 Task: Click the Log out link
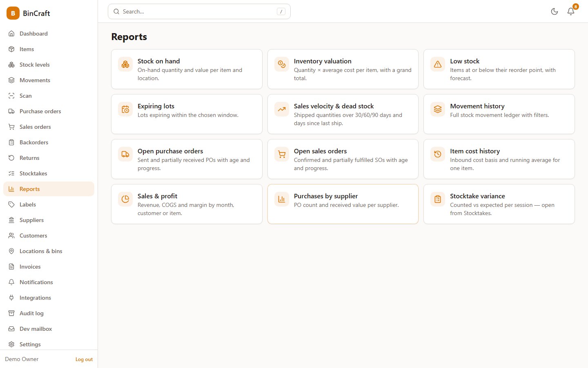click(x=84, y=359)
